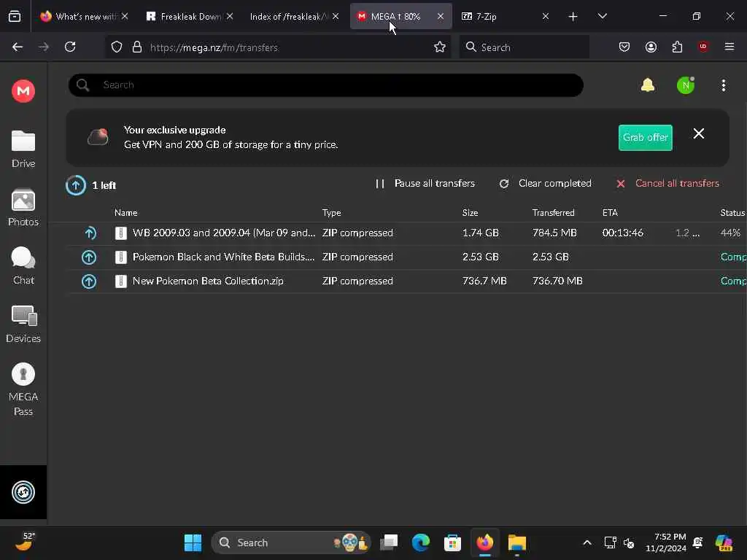747x560 pixels.
Task: Open the Pocket save button
Action: (x=624, y=47)
